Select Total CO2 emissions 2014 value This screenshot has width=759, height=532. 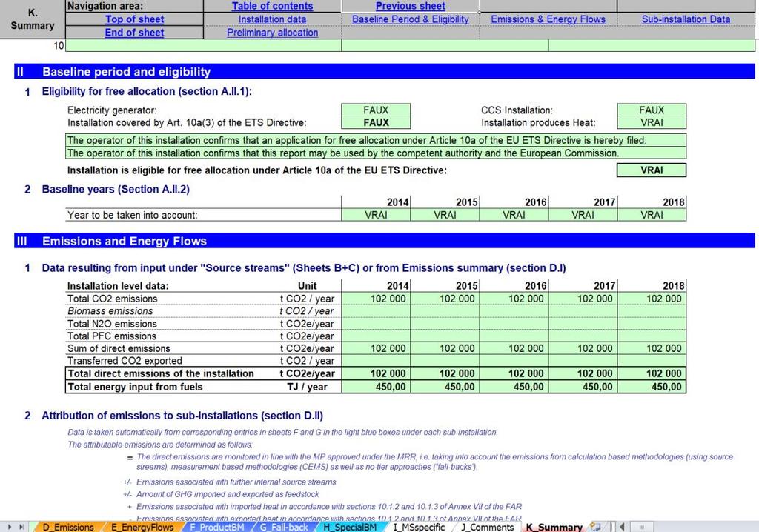coord(376,299)
